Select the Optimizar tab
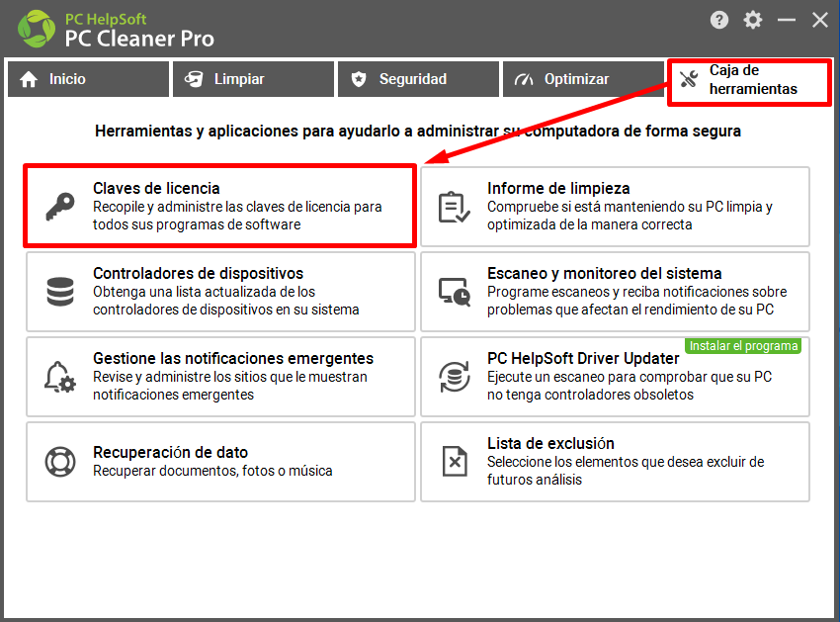The width and height of the screenshot is (840, 622). pyautogui.click(x=583, y=79)
